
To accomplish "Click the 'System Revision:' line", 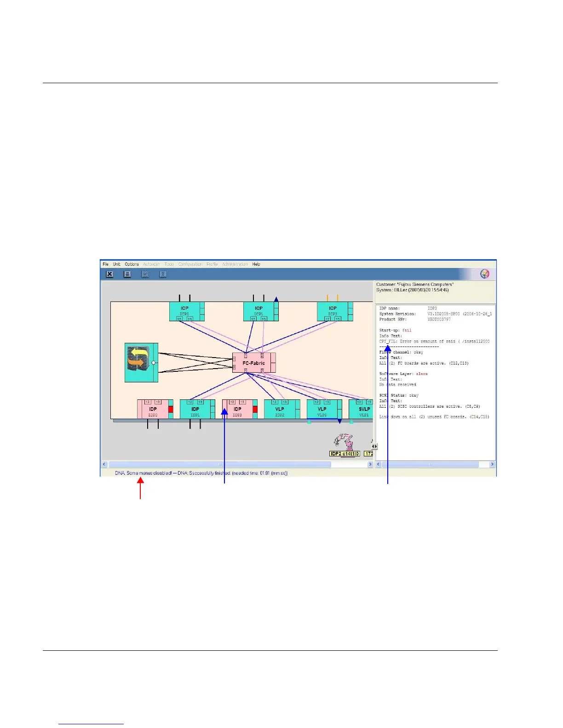I will tap(436, 314).
